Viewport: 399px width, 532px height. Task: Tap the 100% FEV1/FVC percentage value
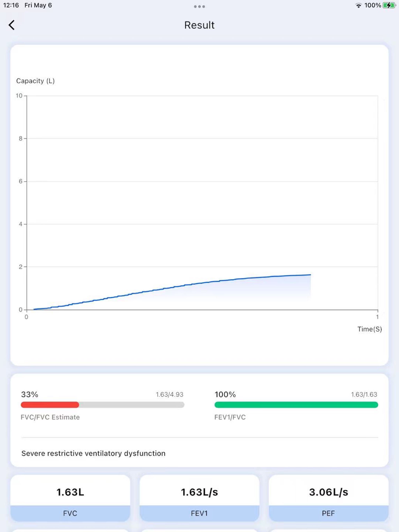pos(225,394)
